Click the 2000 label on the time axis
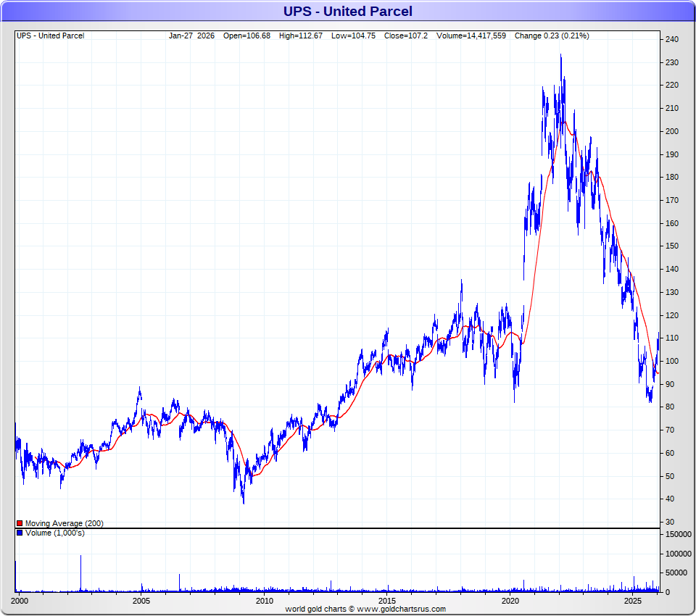 pyautogui.click(x=19, y=601)
